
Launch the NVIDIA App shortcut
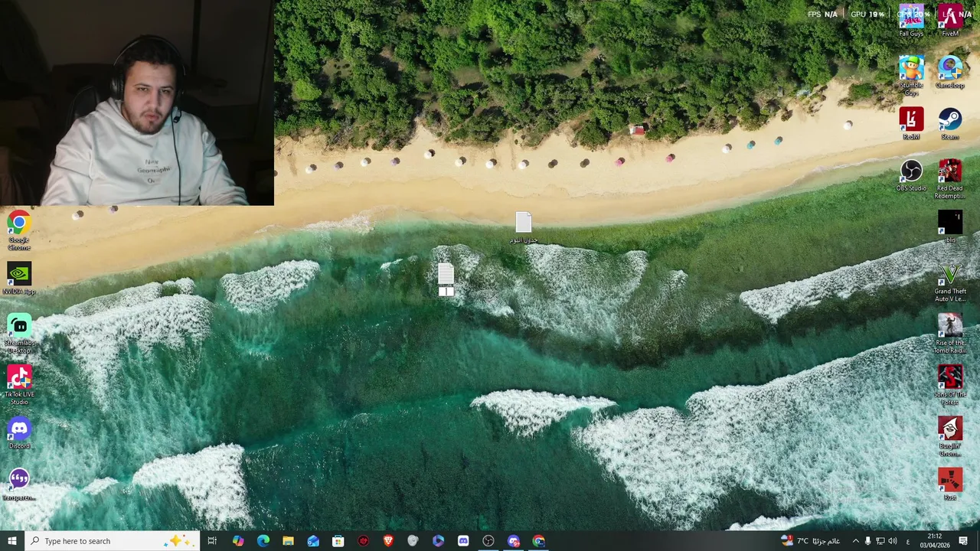coord(19,279)
